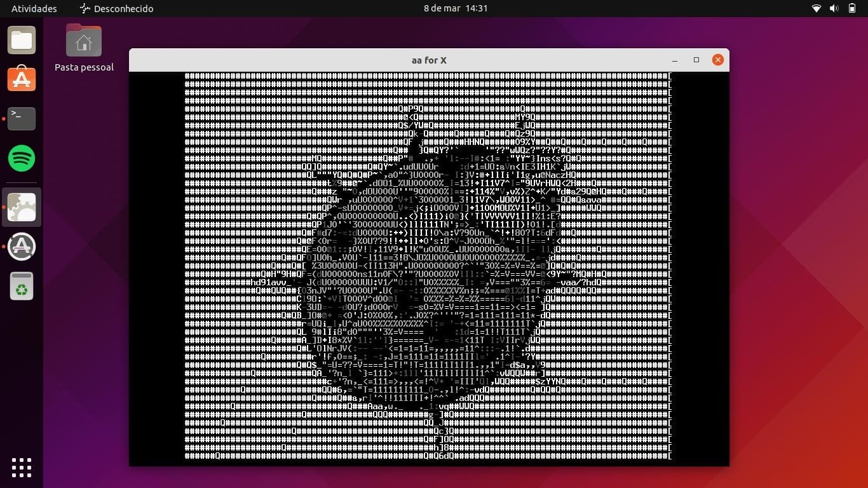Launch Ubuntu Software from the dock
The image size is (868, 488).
coord(21,79)
